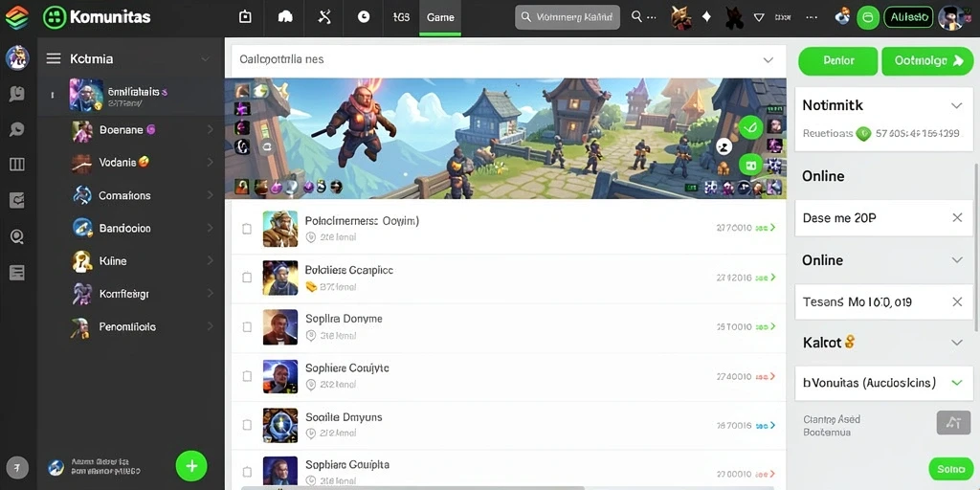Click the green Penlor button

coord(838,60)
